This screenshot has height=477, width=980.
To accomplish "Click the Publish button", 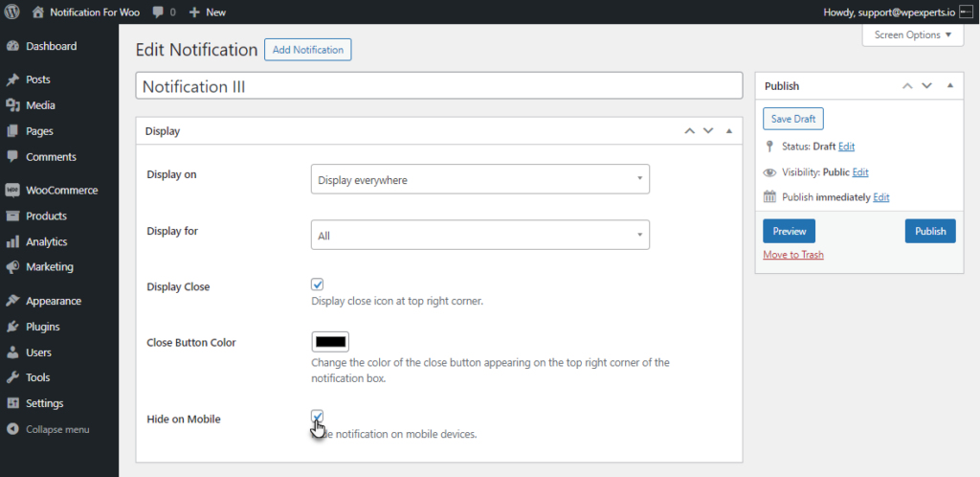I will (930, 231).
